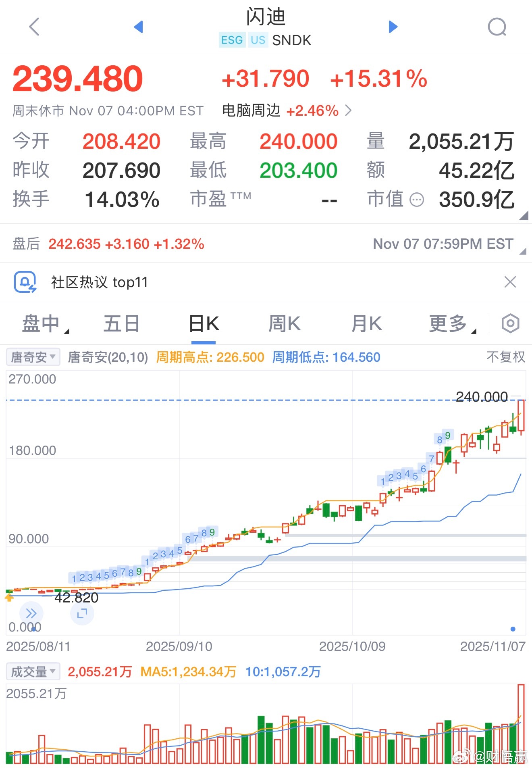532x769 pixels.
Task: Select the 日K chart tab
Action: click(204, 324)
